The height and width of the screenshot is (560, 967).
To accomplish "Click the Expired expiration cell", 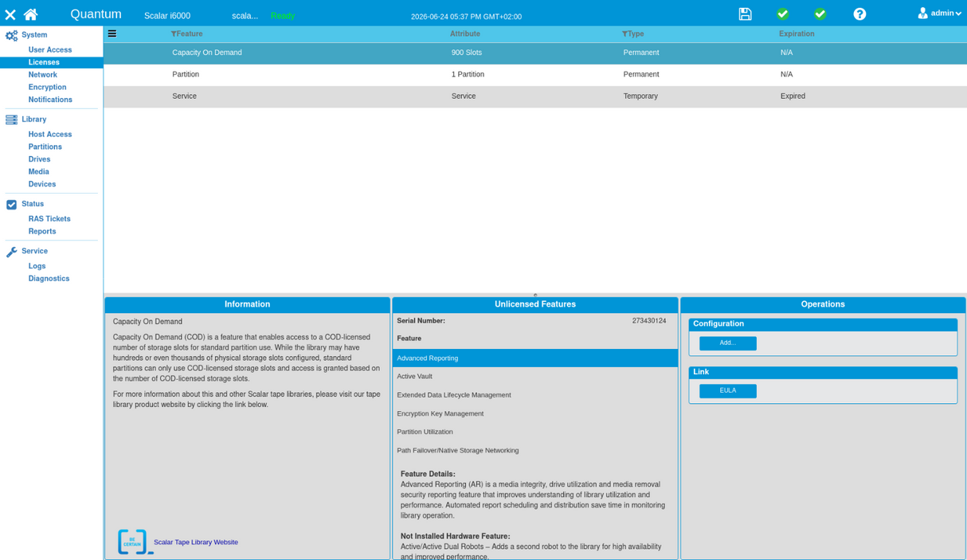I will (x=793, y=96).
